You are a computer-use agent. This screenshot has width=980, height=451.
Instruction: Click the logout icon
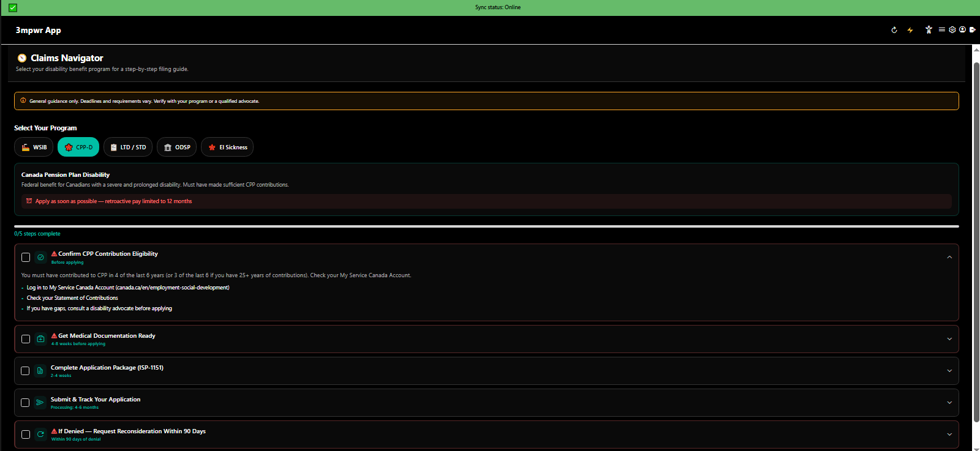tap(972, 29)
